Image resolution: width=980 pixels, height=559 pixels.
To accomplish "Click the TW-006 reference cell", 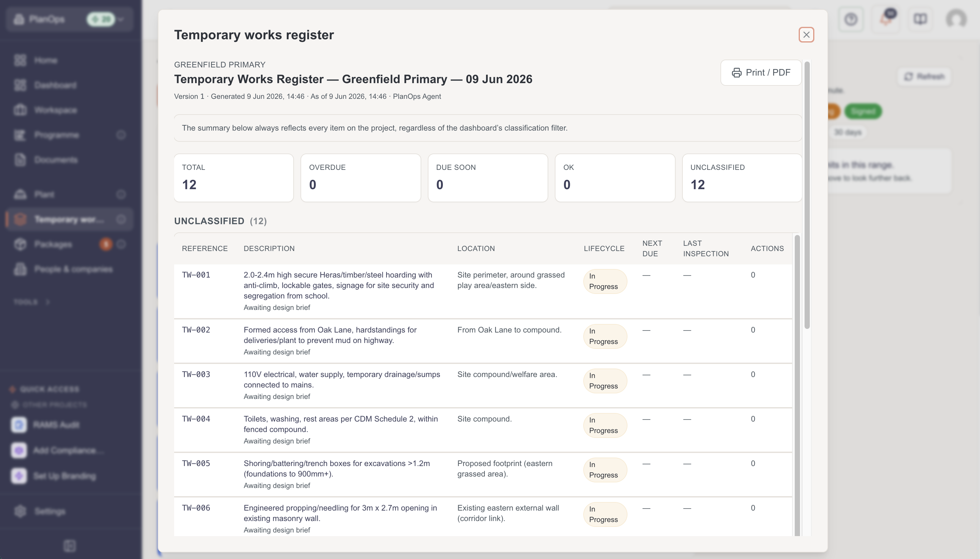I will 196,508.
